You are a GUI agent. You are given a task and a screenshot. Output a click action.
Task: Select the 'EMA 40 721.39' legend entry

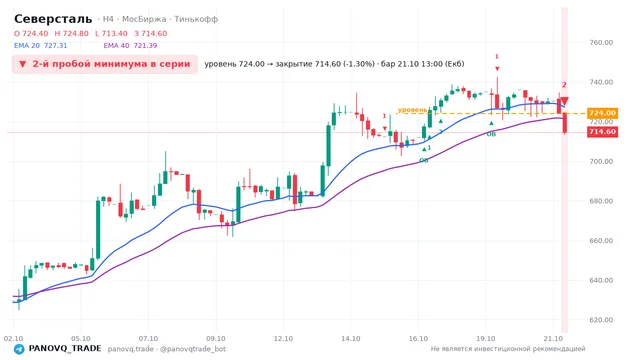click(130, 45)
